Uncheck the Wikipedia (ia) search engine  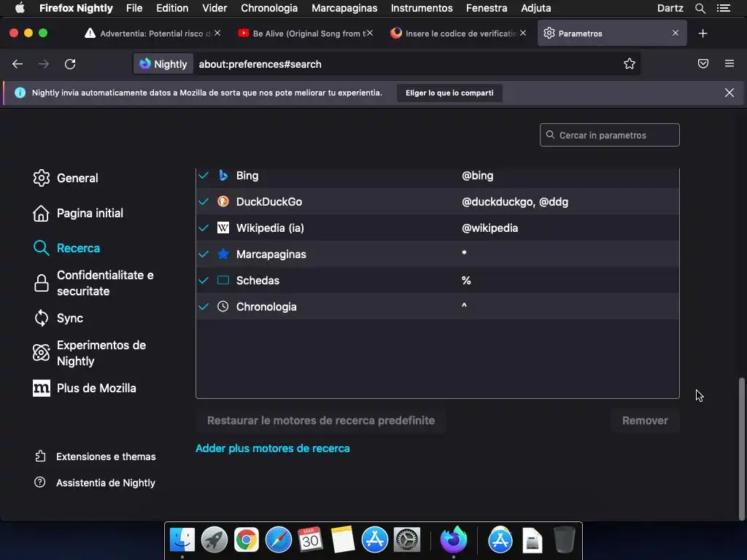click(204, 227)
